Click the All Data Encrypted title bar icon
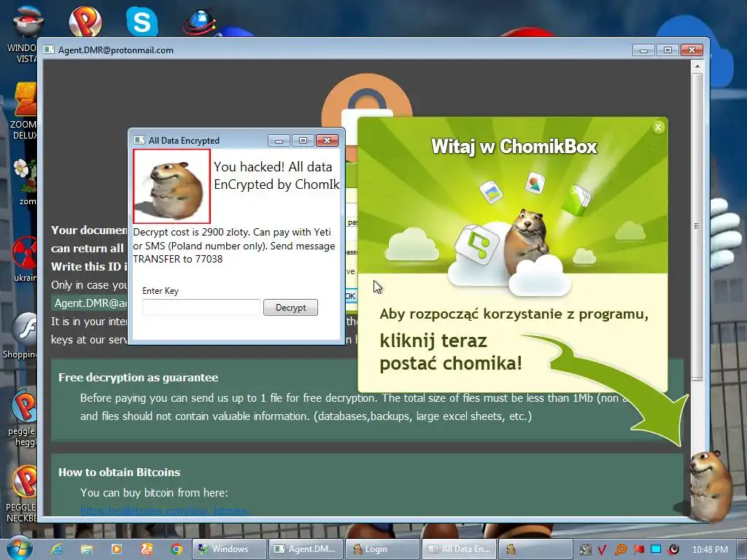Viewport: 747px width, 560px height. tap(139, 140)
